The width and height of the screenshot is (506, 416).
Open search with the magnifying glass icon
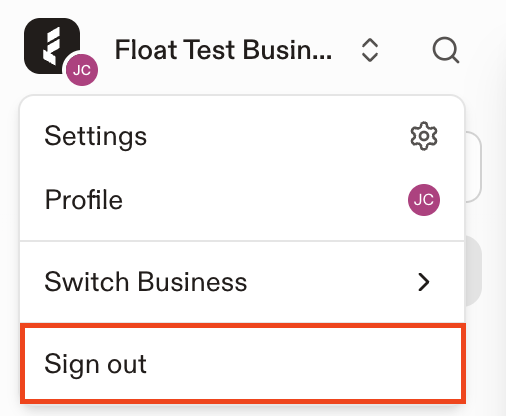click(x=446, y=50)
